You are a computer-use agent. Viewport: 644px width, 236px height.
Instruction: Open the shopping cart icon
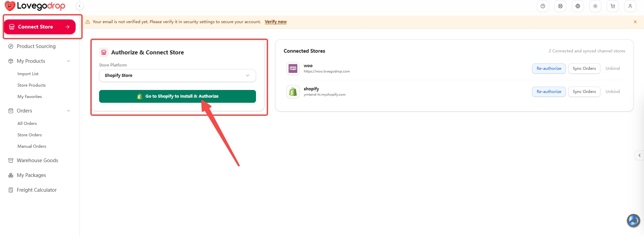pyautogui.click(x=613, y=6)
